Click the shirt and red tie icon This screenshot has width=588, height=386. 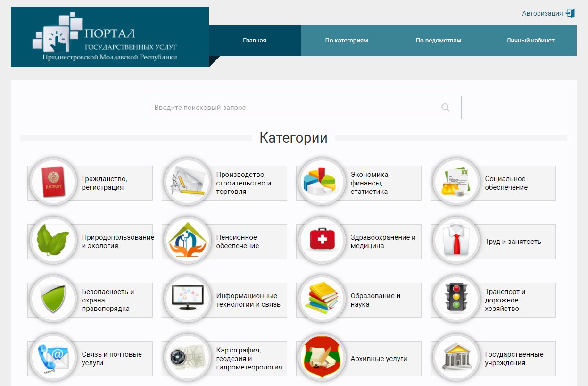(x=456, y=241)
